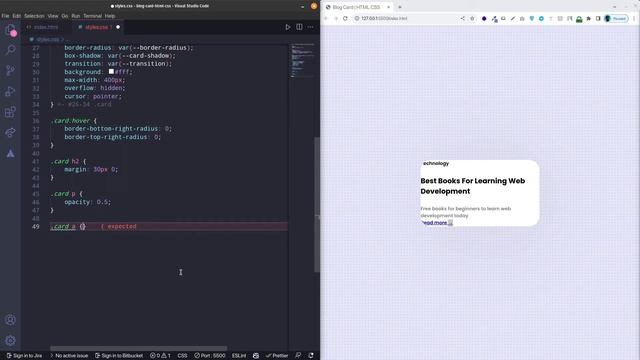Open the File menu
Screen dimensions: 640x360
pos(5,16)
